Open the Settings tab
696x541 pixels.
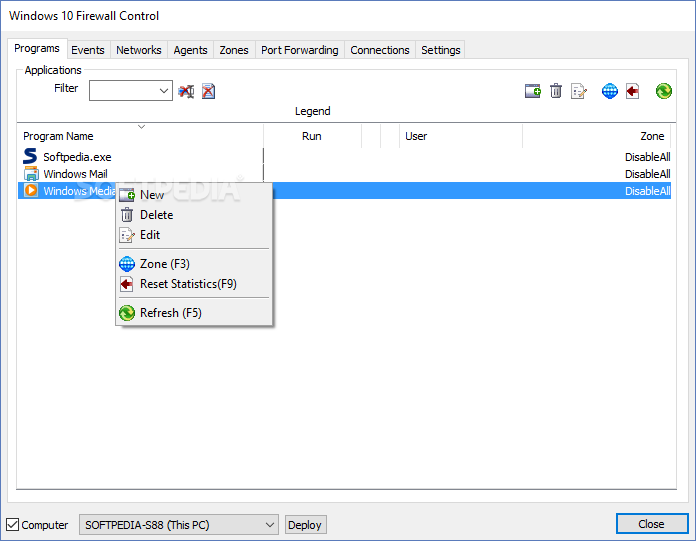coord(441,50)
